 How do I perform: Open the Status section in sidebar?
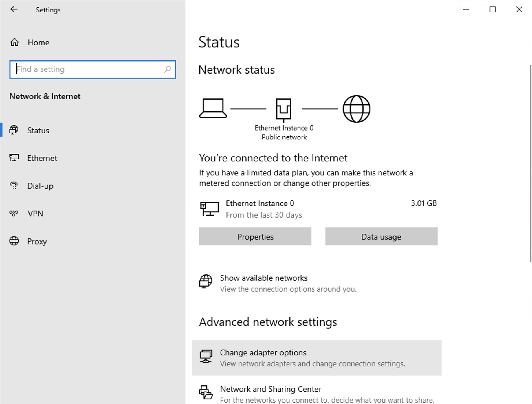[x=38, y=131]
